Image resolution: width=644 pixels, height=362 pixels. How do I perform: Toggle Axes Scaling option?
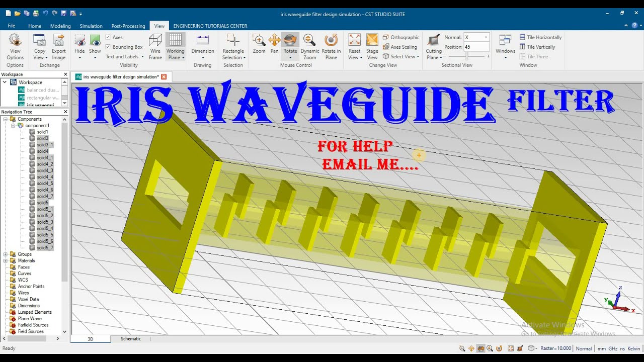tap(400, 47)
